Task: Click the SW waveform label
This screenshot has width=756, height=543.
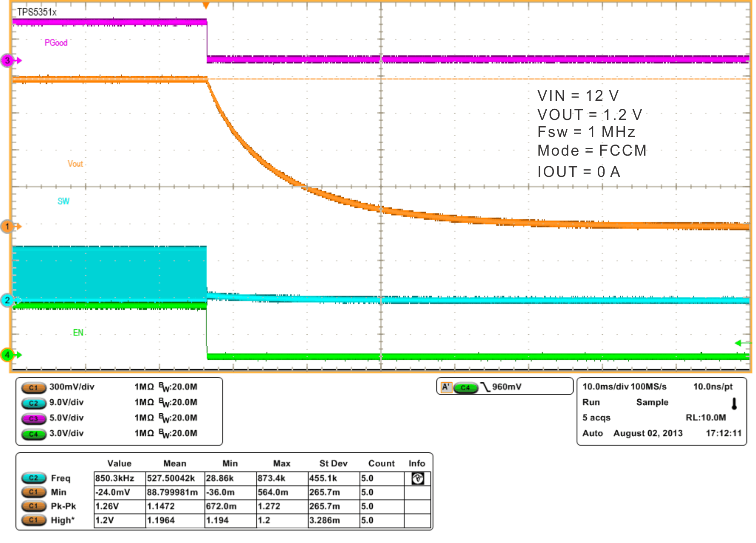Action: 63,201
